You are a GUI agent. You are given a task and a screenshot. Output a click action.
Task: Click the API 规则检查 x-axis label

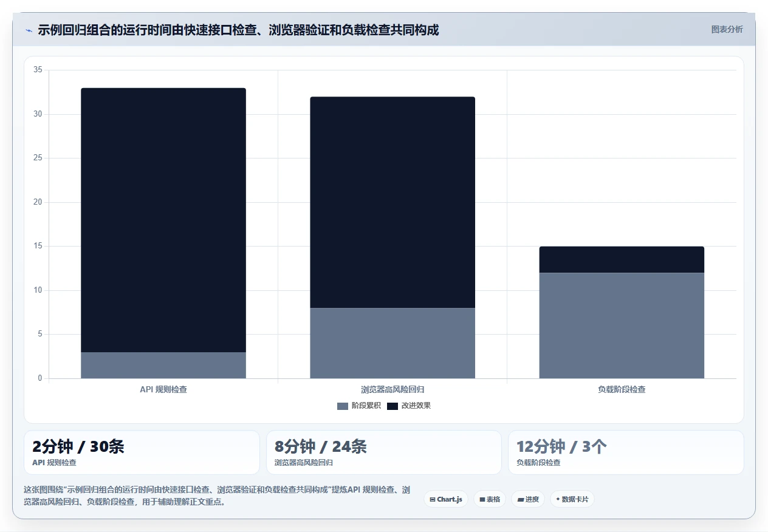pos(163,389)
